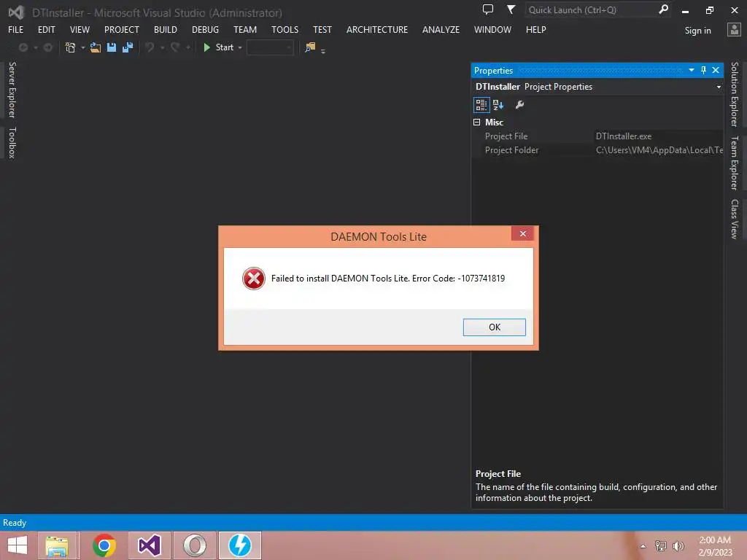The width and height of the screenshot is (747, 560).
Task: Select the Alphabetical sort in Properties
Action: [498, 105]
